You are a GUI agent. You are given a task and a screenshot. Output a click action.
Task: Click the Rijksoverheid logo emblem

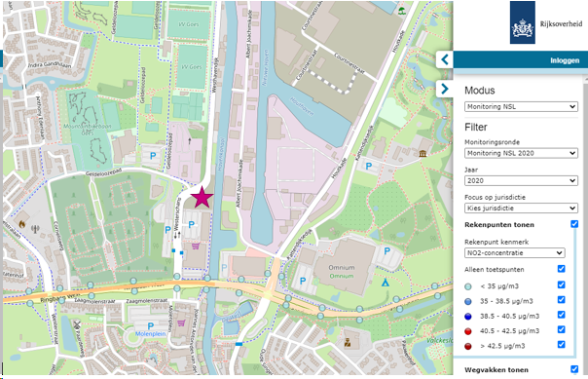pyautogui.click(x=523, y=22)
